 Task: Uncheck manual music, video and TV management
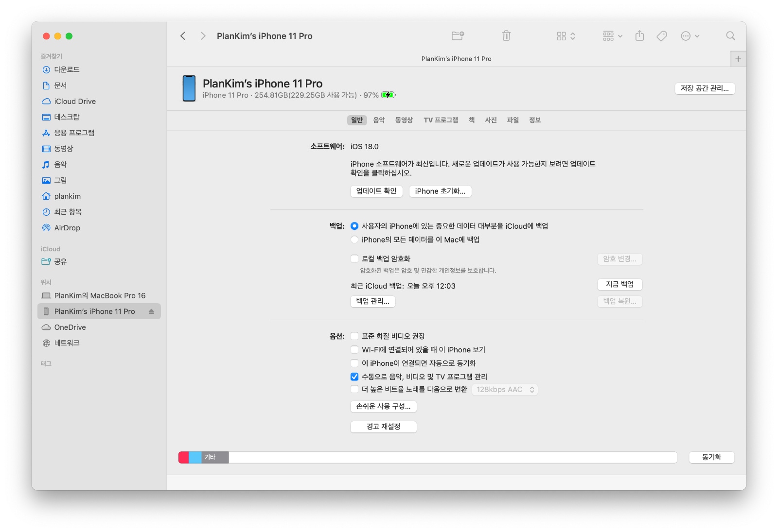[x=354, y=377]
